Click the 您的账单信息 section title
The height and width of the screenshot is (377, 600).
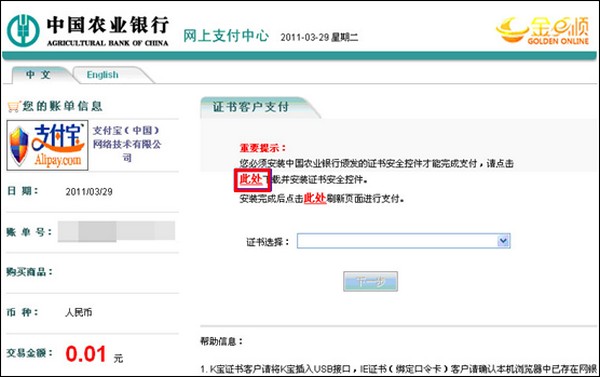coord(62,106)
